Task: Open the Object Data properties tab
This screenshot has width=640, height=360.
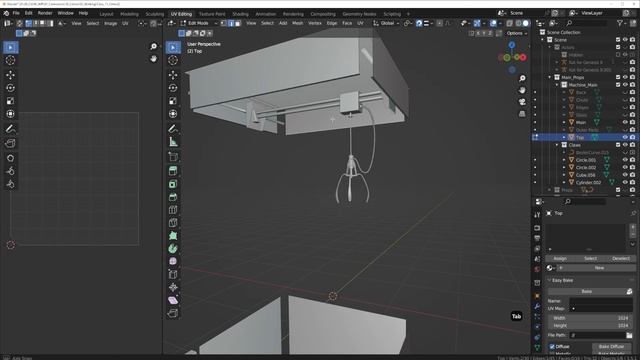Action: point(537,347)
